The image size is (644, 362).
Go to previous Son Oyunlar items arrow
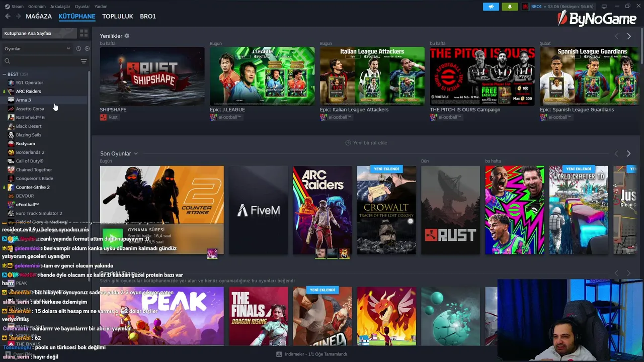point(616,153)
